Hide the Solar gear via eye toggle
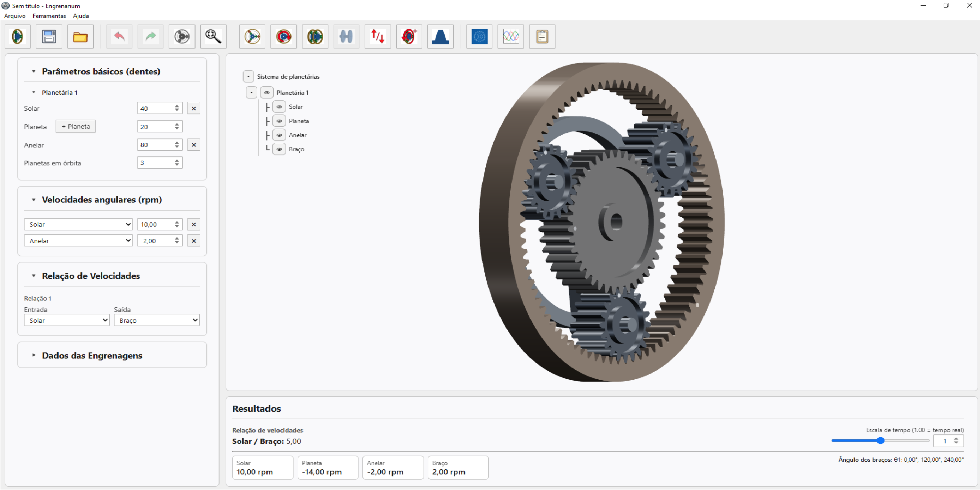The height and width of the screenshot is (490, 980). click(279, 107)
